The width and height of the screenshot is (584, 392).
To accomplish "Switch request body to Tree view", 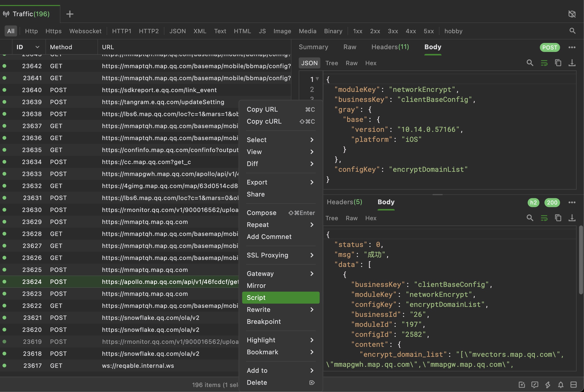I will 332,63.
